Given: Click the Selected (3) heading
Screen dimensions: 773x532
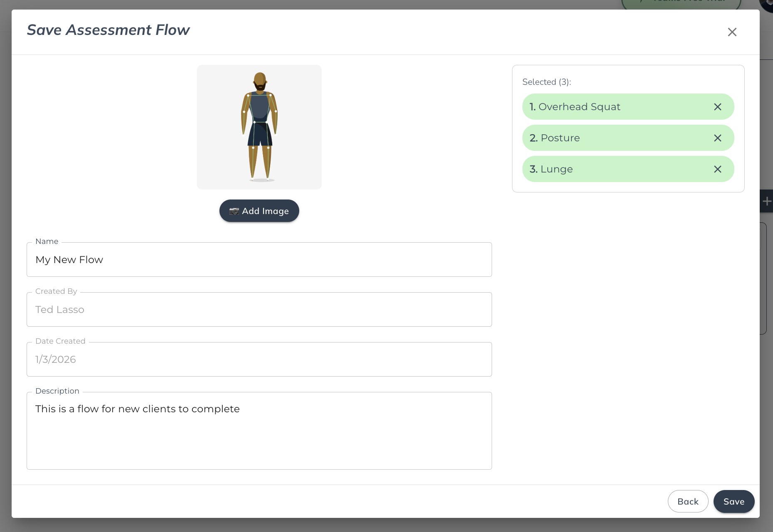Looking at the screenshot, I should (547, 82).
